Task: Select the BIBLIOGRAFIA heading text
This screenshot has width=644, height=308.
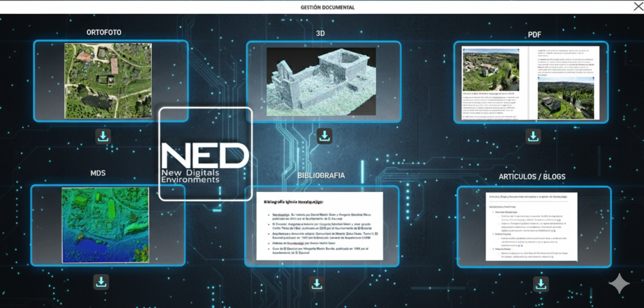Action: coord(321,175)
